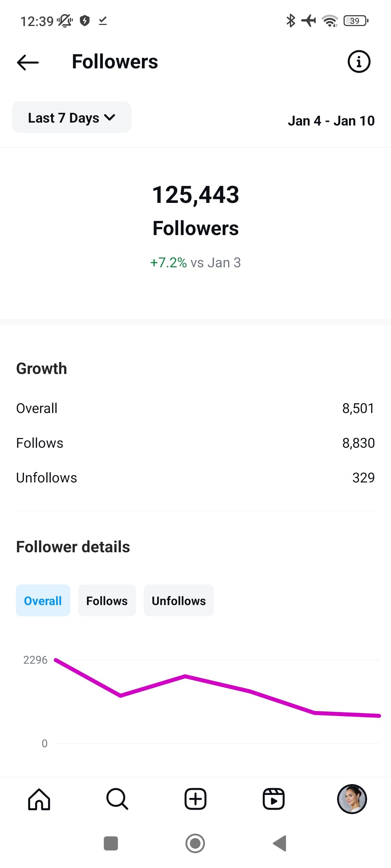
Task: Tap the Unfollows growth row
Action: pos(195,478)
